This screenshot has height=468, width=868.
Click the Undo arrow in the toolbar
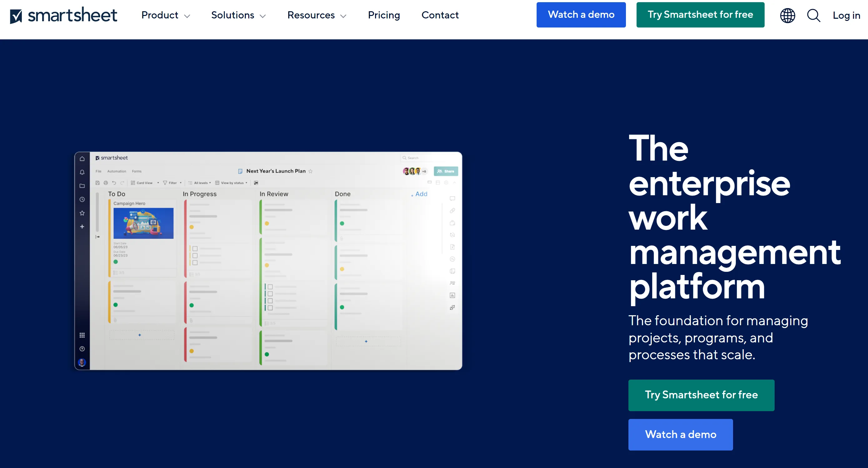pyautogui.click(x=114, y=183)
